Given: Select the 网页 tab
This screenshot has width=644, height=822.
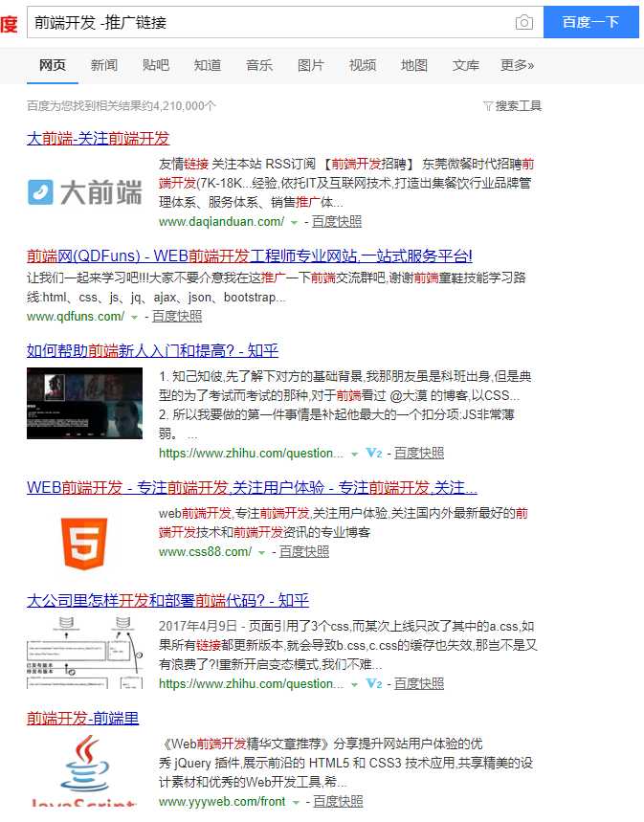Looking at the screenshot, I should [x=53, y=65].
